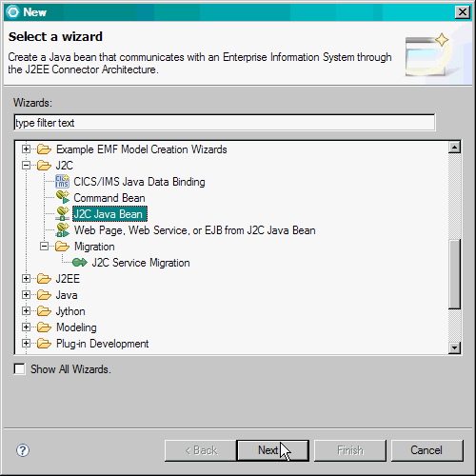Collapse the J2C tree node
Screen dimensions: 476x476
(27, 166)
